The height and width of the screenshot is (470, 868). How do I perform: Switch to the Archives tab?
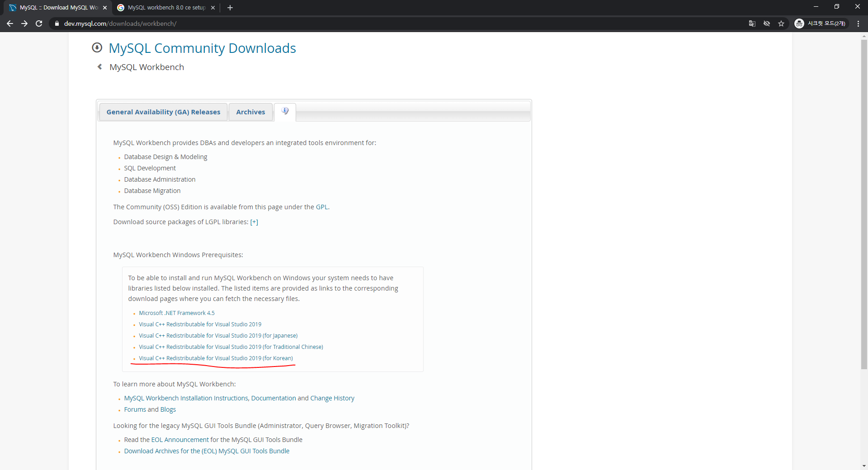pyautogui.click(x=250, y=112)
